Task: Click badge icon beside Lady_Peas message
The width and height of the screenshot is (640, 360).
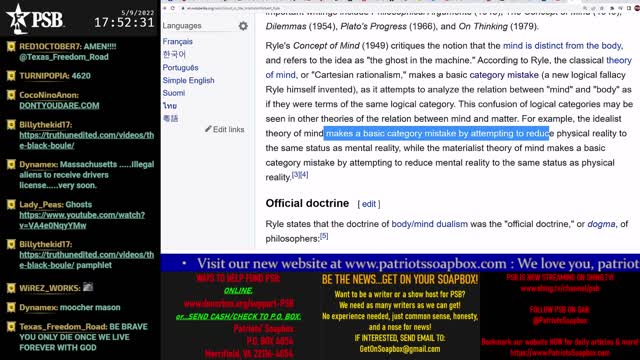Action: (x=11, y=204)
